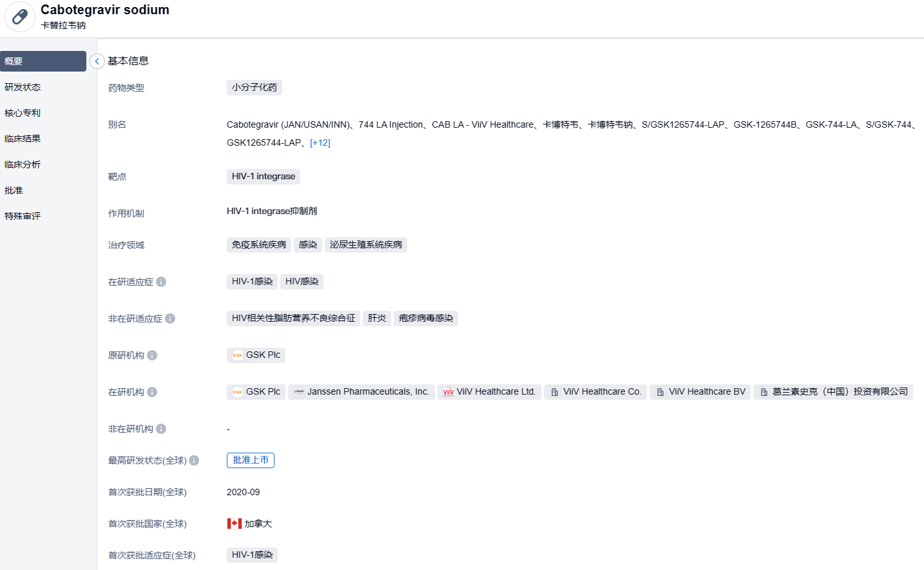Screen dimensions: 924x570
Task: Switch to 临床结果 section
Action: tap(23, 139)
